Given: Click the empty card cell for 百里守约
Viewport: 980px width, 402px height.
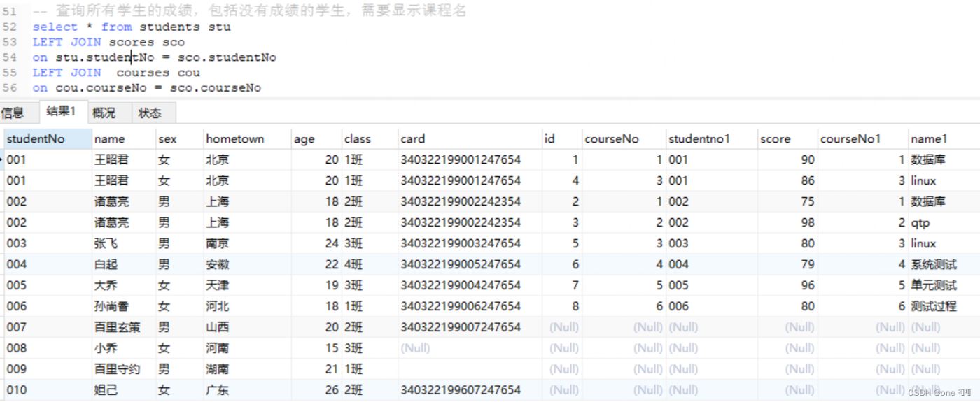Looking at the screenshot, I should click(x=469, y=369).
